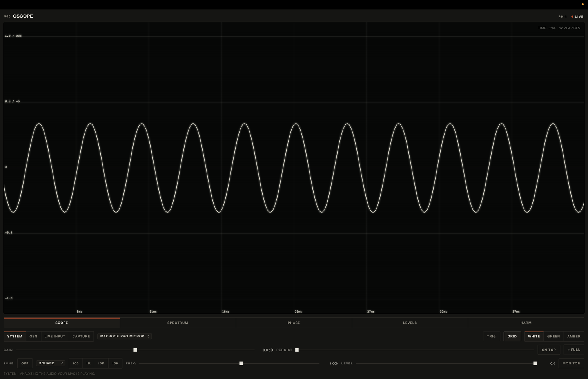
Task: Click the OSCOPE title text
Action: 23,16
